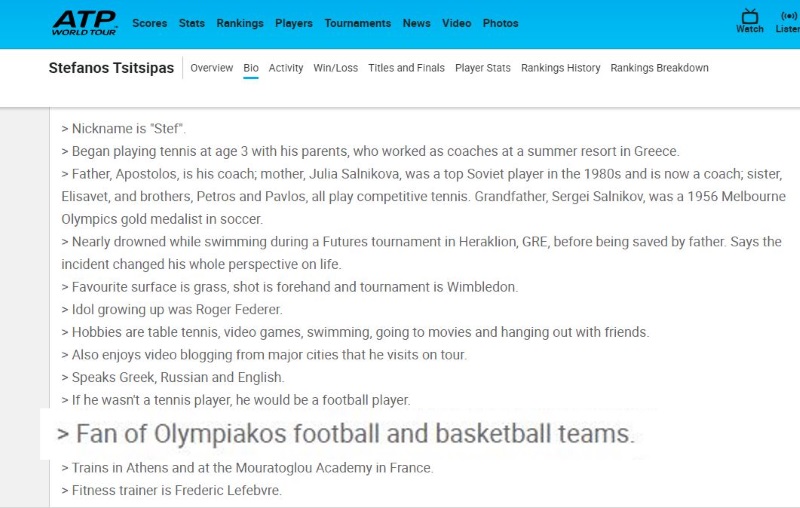Click the 'Also enjoys video blogging' line
This screenshot has height=508, width=800.
(x=264, y=355)
